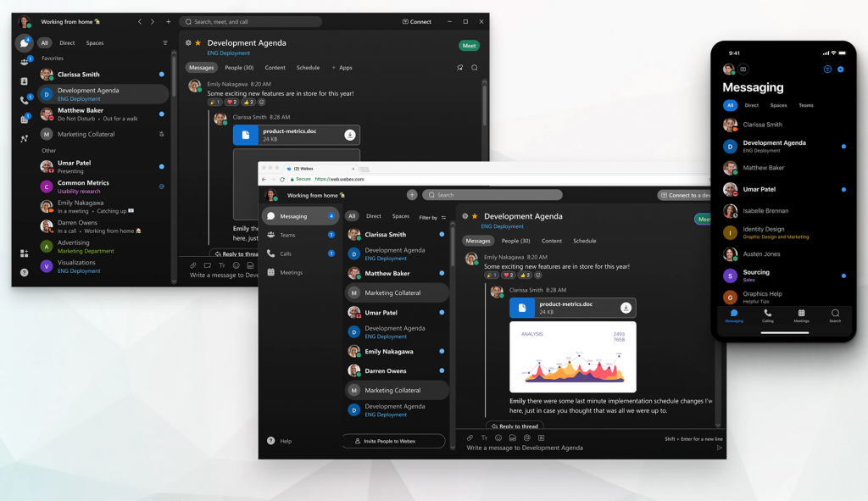Image resolution: width=868 pixels, height=501 pixels.
Task: Download product-metrics.doc in desktop app
Action: coord(350,135)
